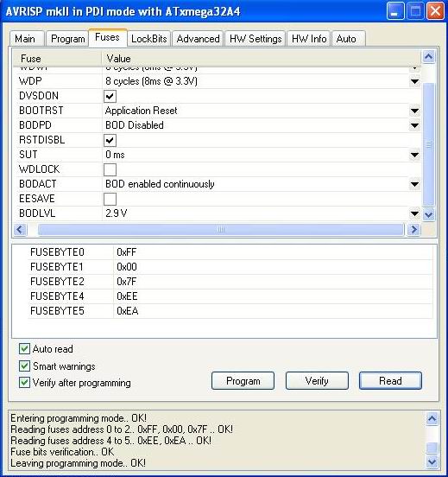Expand the BODLVL voltage dropdown

point(414,213)
